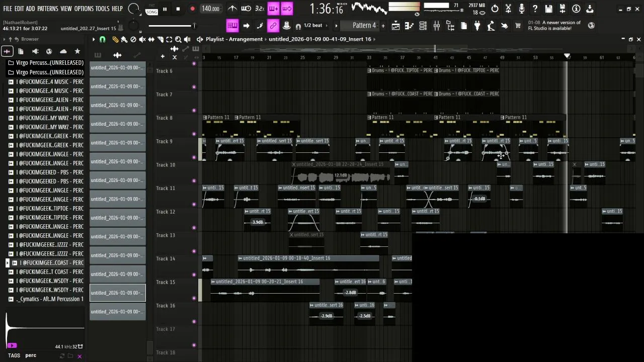Toggle loop recording
This screenshot has height=362, width=644.
[287, 9]
